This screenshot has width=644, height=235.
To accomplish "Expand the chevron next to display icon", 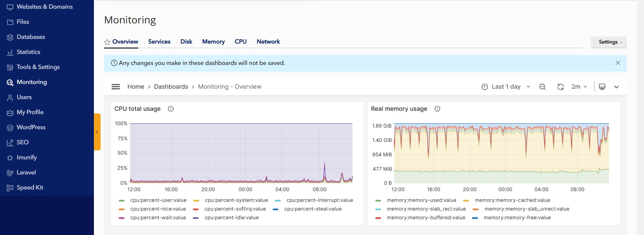I will pyautogui.click(x=616, y=87).
